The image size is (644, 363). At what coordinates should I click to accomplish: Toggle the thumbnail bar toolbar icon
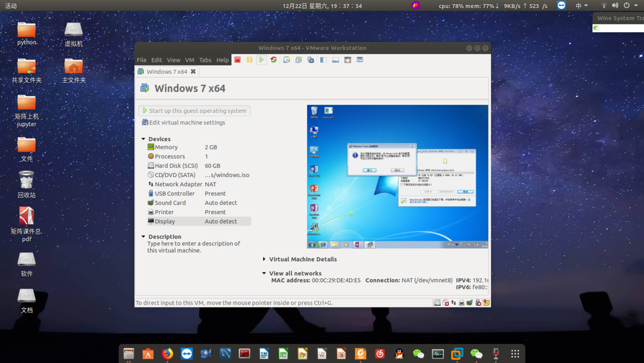[x=336, y=60]
